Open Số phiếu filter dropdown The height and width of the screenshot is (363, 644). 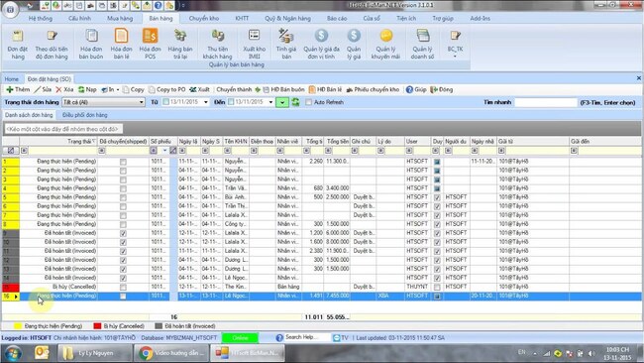(164, 151)
